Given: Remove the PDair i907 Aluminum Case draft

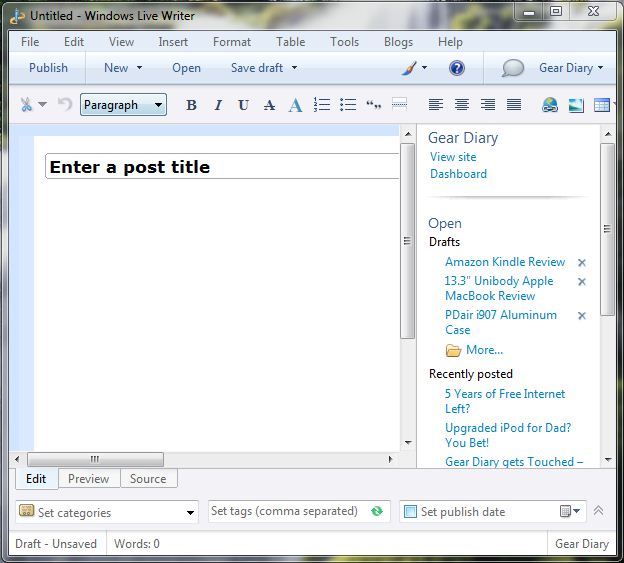Looking at the screenshot, I should (x=582, y=316).
